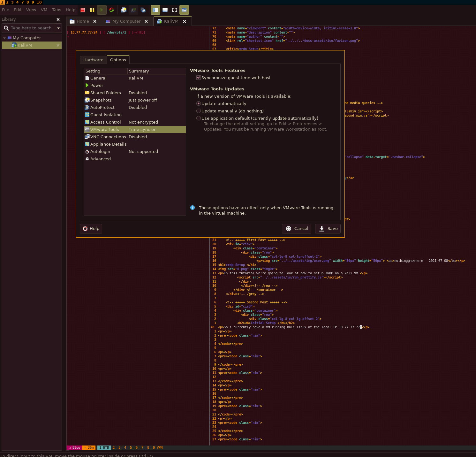This screenshot has height=457, width=476.
Task: Open the File menu
Action: point(5,10)
